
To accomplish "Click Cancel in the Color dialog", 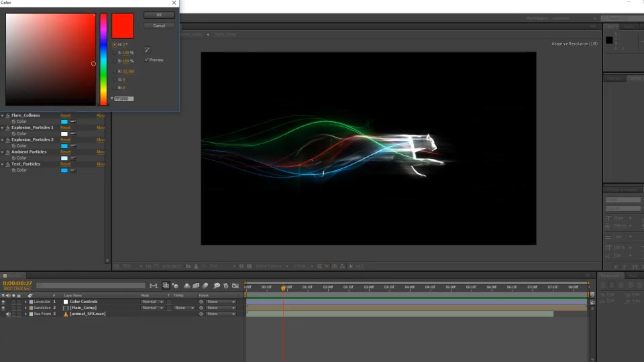I will [159, 26].
